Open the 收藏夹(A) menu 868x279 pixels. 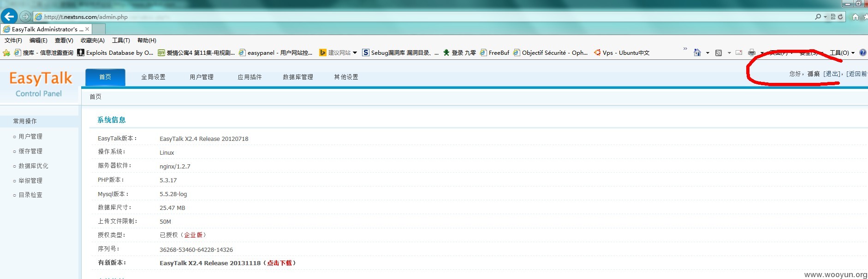pos(93,41)
